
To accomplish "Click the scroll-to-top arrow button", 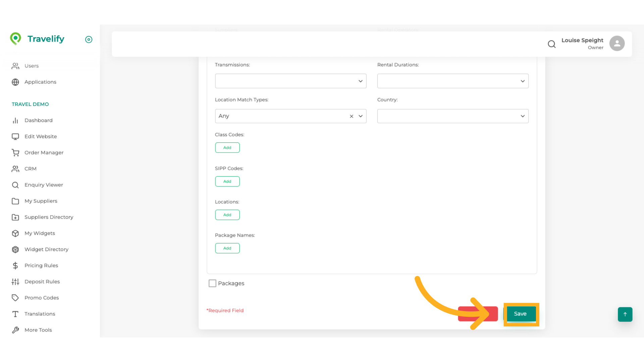I will pos(625,314).
